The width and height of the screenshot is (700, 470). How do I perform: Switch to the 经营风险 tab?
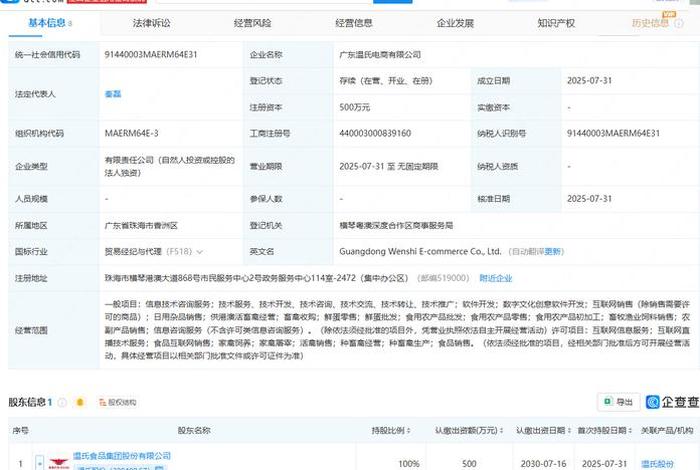point(253,23)
